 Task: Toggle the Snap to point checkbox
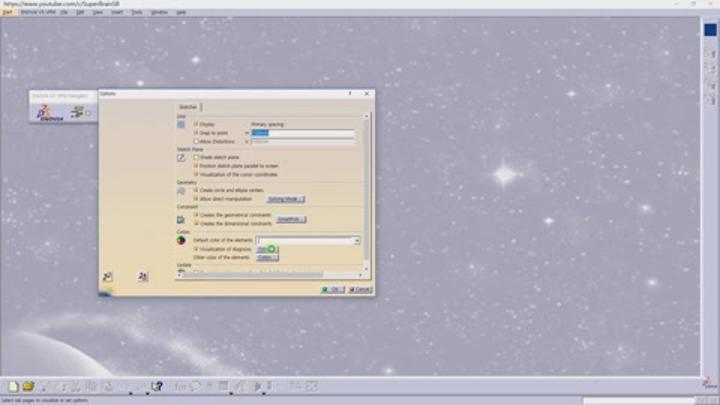coord(196,133)
